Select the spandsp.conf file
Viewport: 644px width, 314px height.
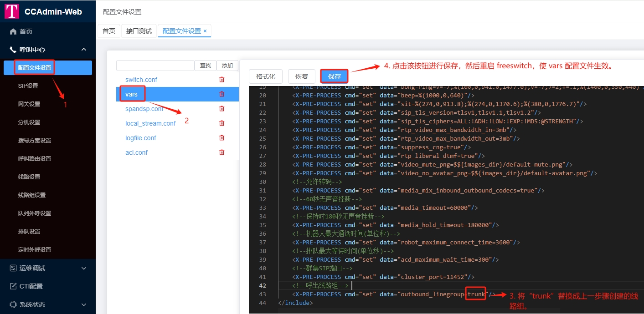(x=144, y=109)
